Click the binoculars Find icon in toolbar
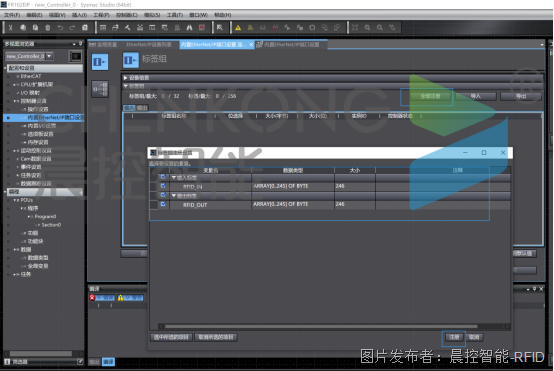 [189, 28]
